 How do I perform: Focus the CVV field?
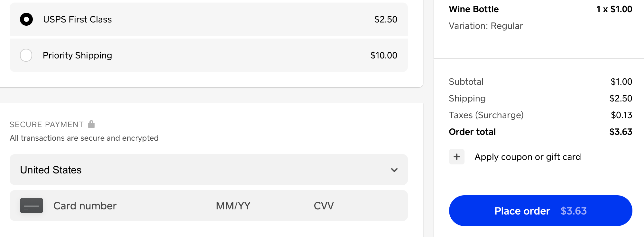(x=324, y=206)
